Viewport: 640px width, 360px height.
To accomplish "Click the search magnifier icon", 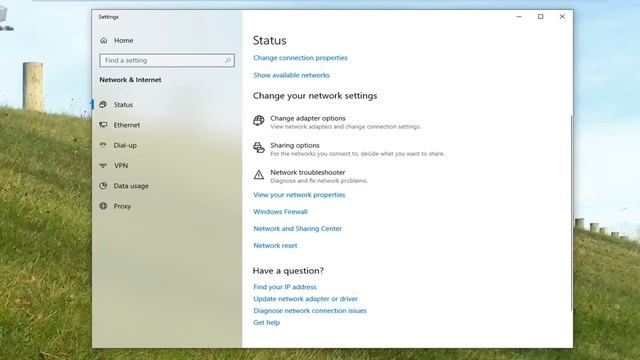I will 228,60.
